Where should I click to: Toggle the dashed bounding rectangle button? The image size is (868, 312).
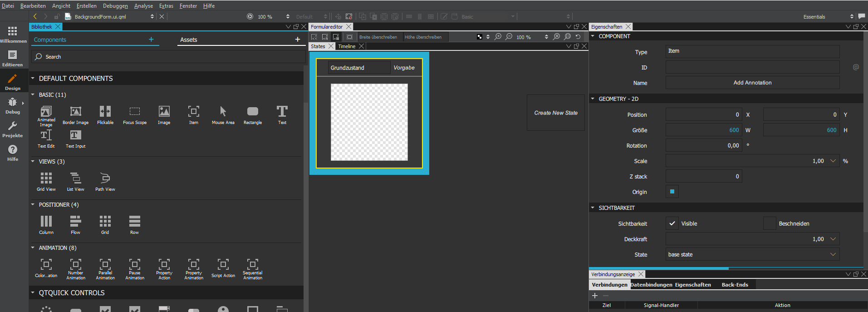[x=349, y=37]
